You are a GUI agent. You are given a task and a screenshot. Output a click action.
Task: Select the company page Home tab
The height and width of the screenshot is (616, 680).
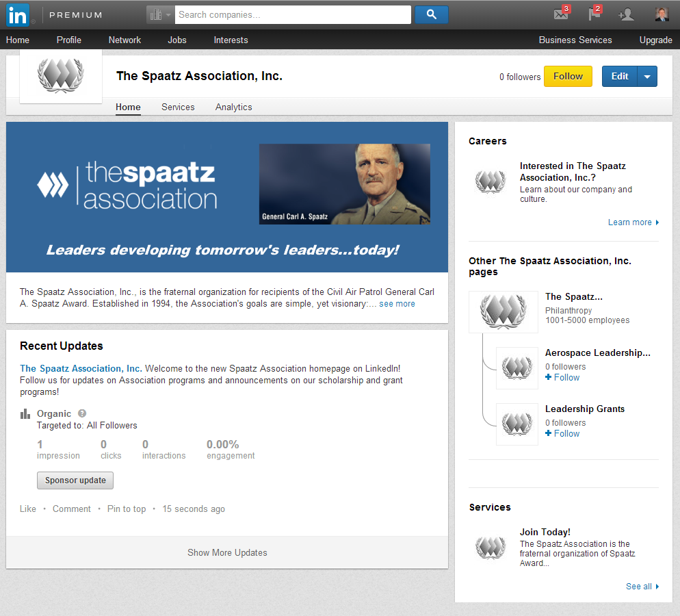pos(128,107)
